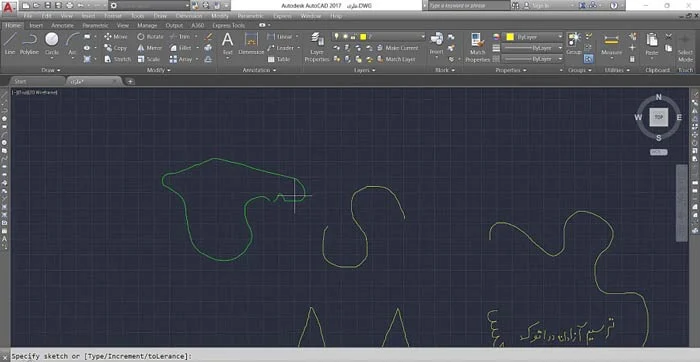Select the Fillet tool
This screenshot has width=700, height=362.
pyautogui.click(x=181, y=48)
